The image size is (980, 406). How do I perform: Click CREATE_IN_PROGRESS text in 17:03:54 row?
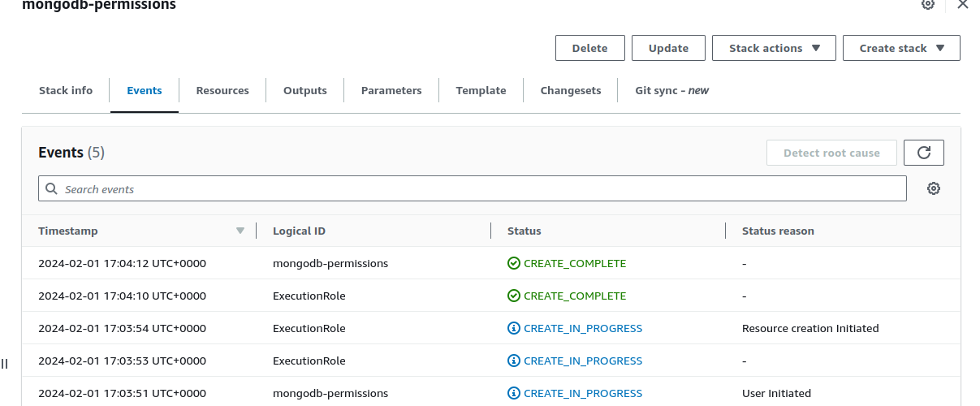pyautogui.click(x=583, y=328)
